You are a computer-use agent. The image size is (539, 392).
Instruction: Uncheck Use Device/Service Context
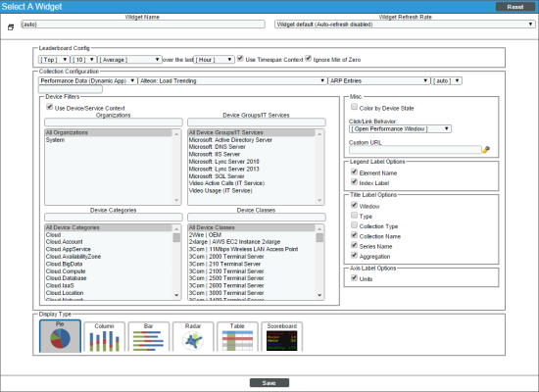(50, 107)
